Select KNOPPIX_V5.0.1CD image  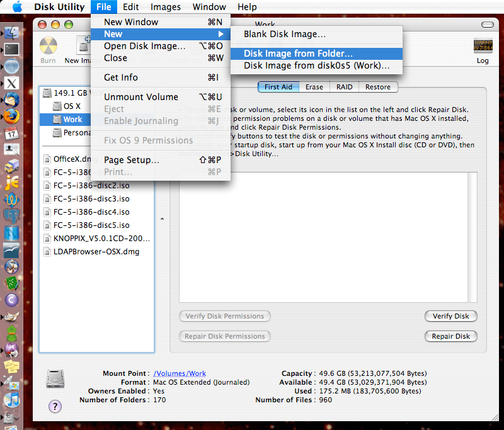(97, 239)
